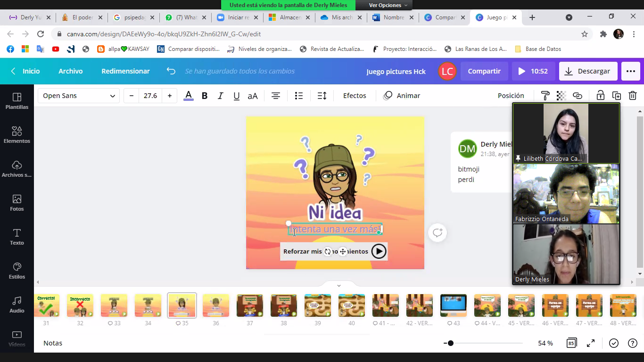Image resolution: width=644 pixels, height=362 pixels.
Task: Start presentation with 10:52 play button
Action: pyautogui.click(x=533, y=71)
